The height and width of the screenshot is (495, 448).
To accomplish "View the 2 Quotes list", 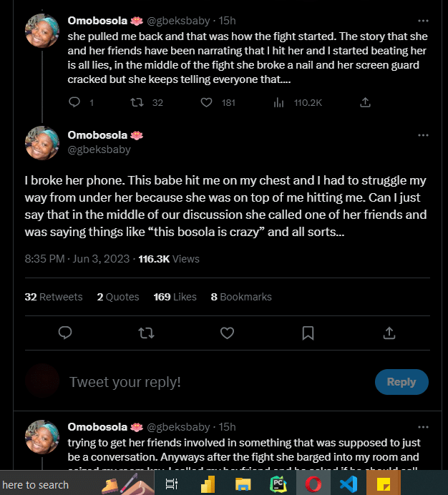I will 118,296.
